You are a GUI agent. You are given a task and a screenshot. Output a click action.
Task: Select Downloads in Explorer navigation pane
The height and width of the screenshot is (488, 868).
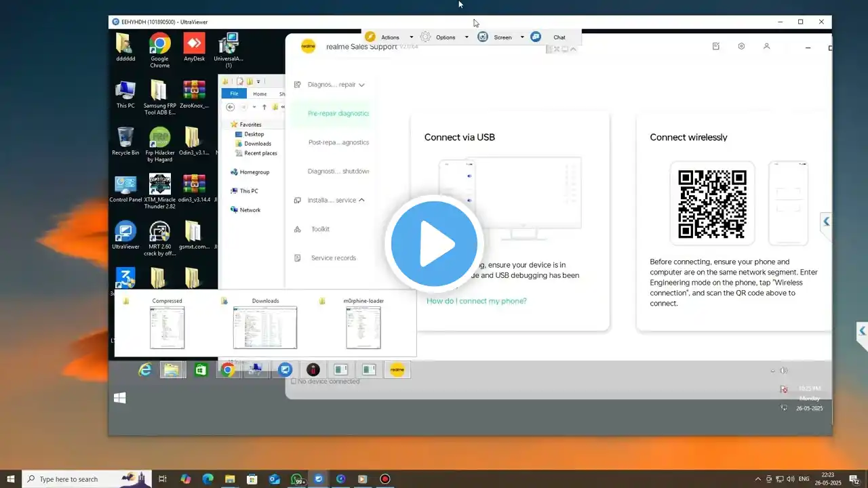pyautogui.click(x=253, y=144)
